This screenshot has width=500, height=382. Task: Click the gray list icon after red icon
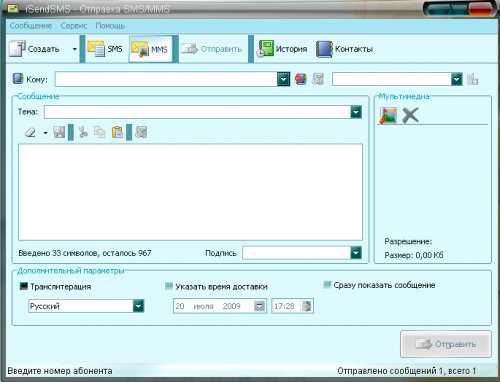[x=318, y=79]
